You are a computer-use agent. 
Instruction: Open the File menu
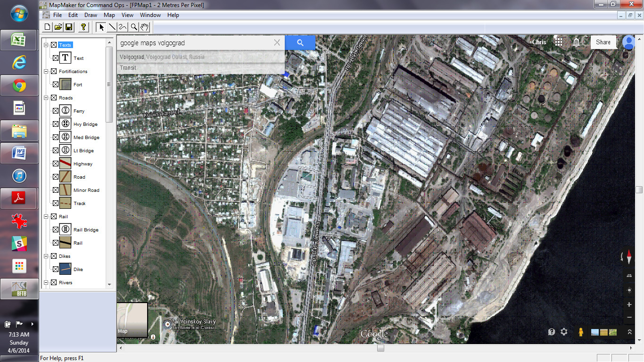pos(58,15)
